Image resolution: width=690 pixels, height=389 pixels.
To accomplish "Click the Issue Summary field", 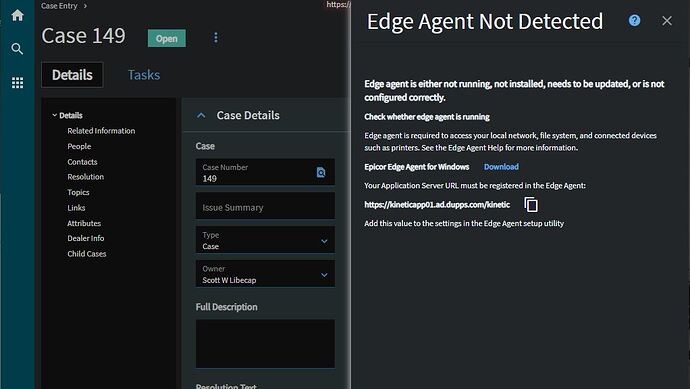I will pyautogui.click(x=265, y=206).
